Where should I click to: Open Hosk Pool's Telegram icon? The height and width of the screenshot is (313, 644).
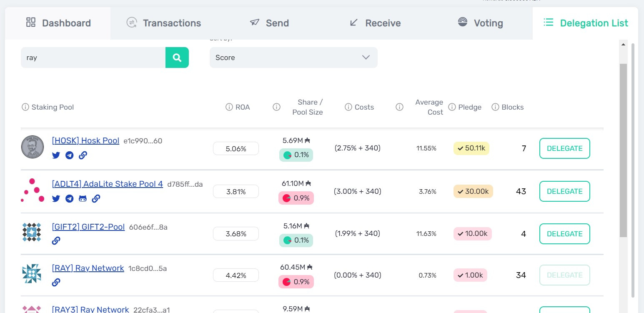tap(70, 155)
